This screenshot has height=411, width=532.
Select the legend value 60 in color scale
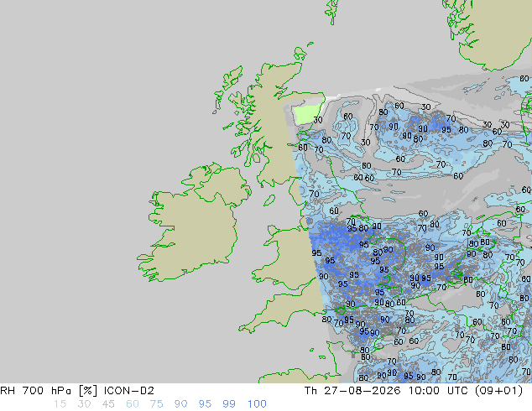(x=133, y=404)
